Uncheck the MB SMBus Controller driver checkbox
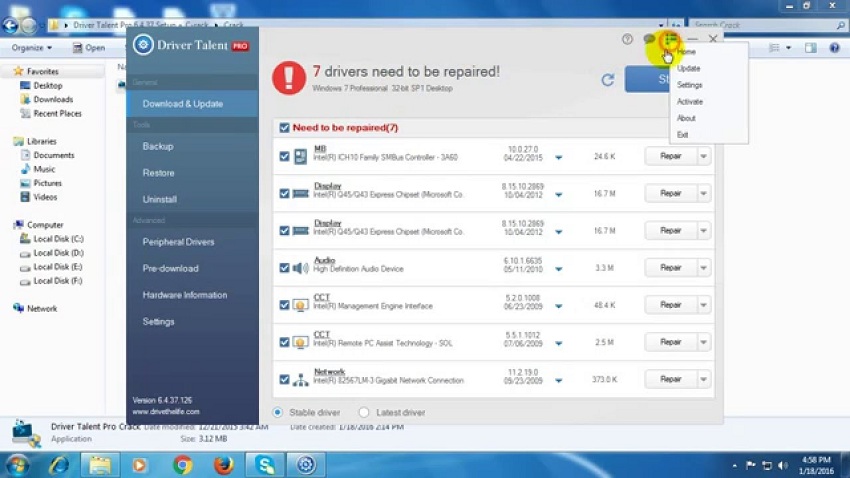This screenshot has width=850, height=478. 284,157
